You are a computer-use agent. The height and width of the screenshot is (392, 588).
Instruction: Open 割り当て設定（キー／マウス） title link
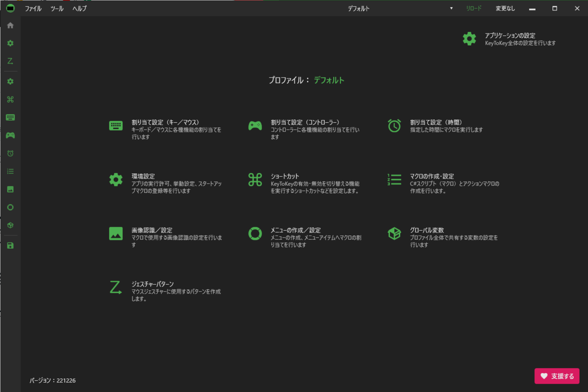pyautogui.click(x=165, y=122)
